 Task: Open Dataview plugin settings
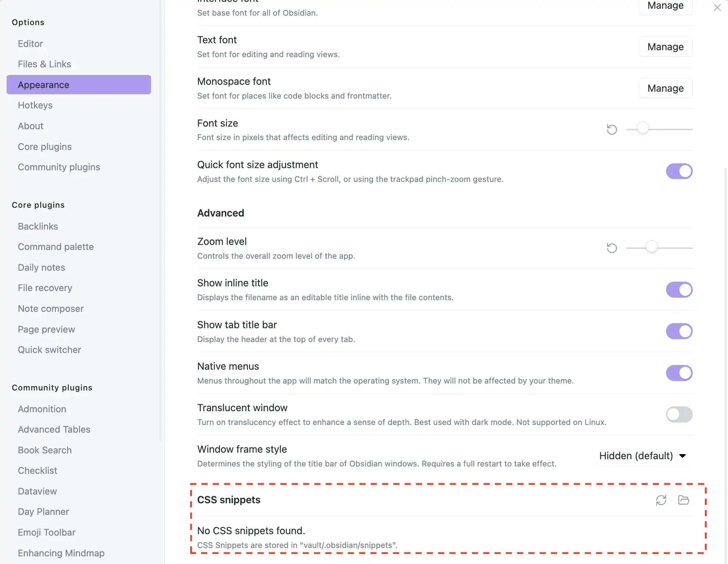(37, 491)
